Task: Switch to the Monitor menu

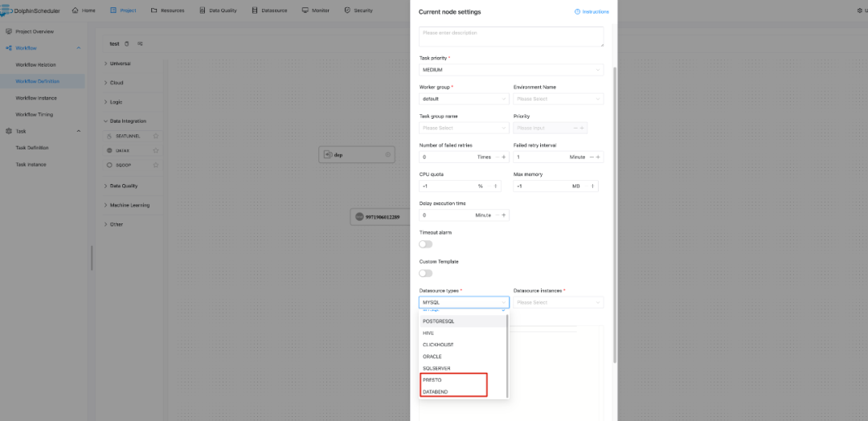Action: click(316, 10)
